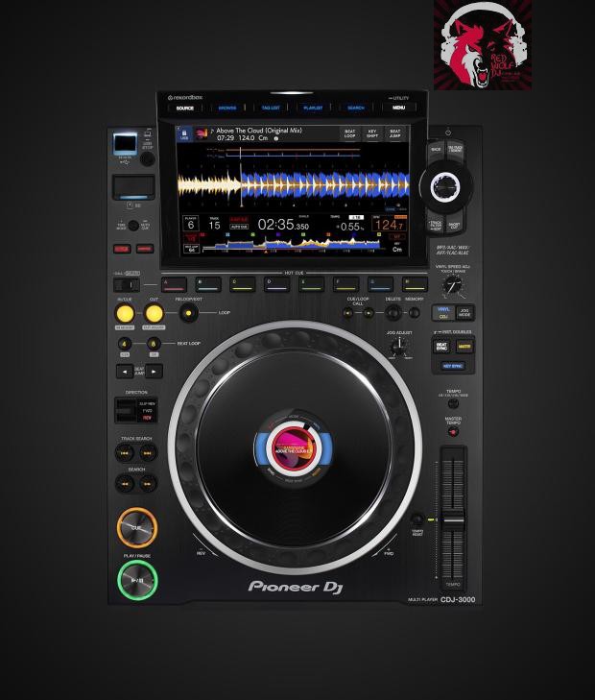Viewport: 595px width, 700px height.
Task: Click the VINYL SPEED ADJ knob
Action: [453, 285]
